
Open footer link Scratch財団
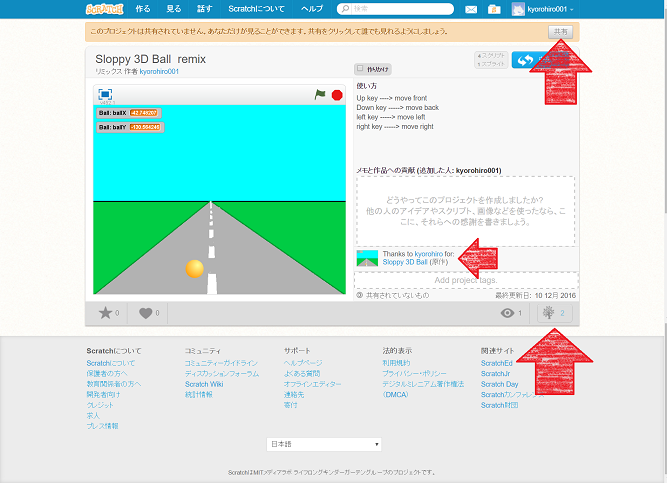coord(499,405)
